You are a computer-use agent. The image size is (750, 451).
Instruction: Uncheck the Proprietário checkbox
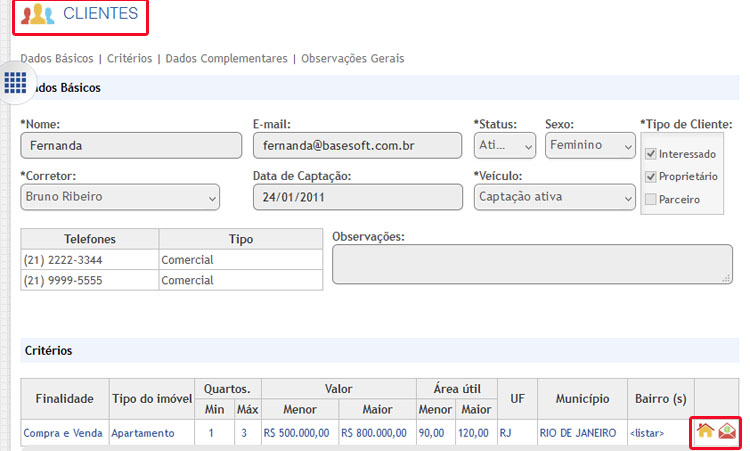click(650, 176)
